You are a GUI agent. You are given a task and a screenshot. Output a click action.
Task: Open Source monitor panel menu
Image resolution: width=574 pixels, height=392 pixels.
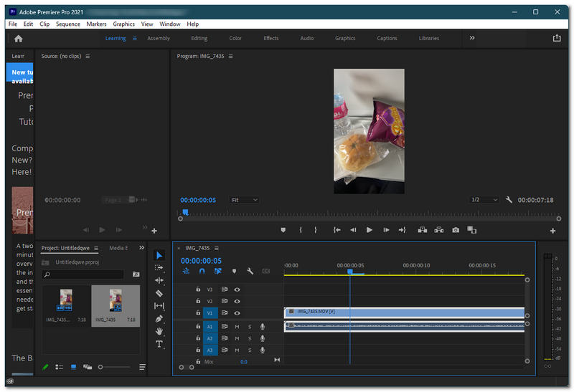(88, 57)
